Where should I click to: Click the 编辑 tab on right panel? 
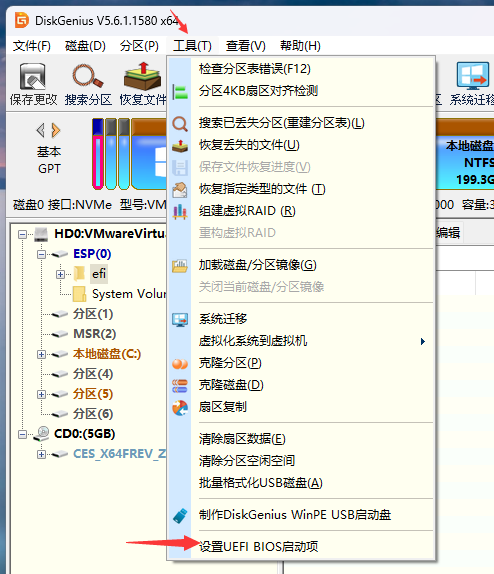click(x=448, y=233)
